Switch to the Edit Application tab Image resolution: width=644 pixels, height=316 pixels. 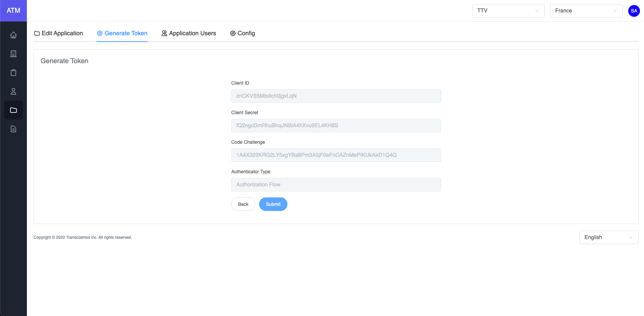tap(58, 33)
